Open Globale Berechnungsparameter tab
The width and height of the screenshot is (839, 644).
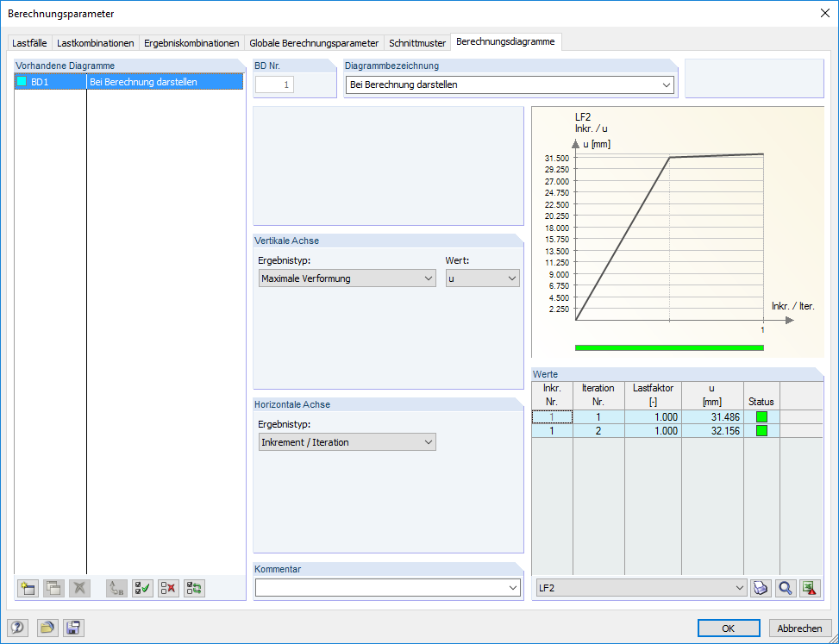(314, 43)
